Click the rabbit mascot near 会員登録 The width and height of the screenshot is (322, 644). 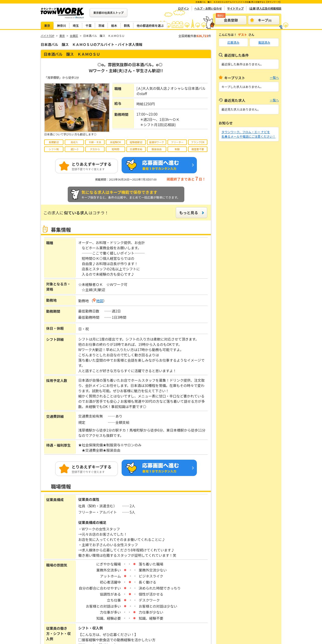coord(209,23)
